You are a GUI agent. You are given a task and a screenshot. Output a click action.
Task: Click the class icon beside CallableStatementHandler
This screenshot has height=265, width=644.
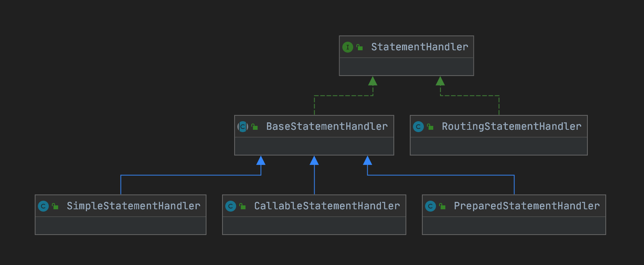point(231,206)
